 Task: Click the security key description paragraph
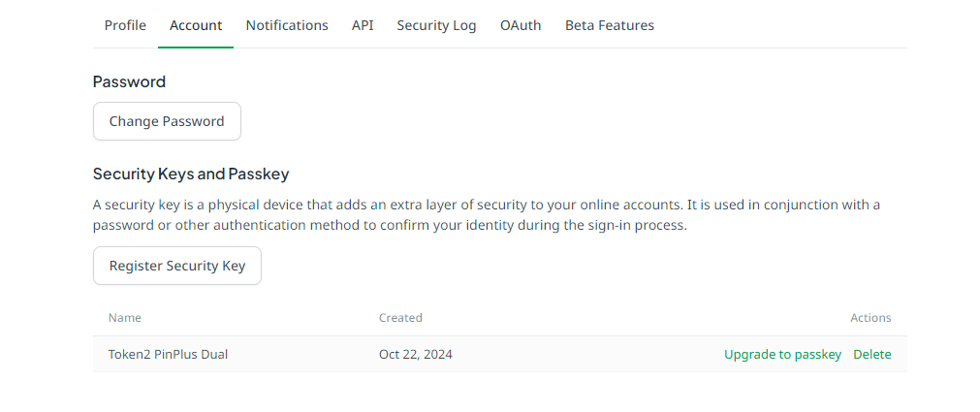point(487,215)
